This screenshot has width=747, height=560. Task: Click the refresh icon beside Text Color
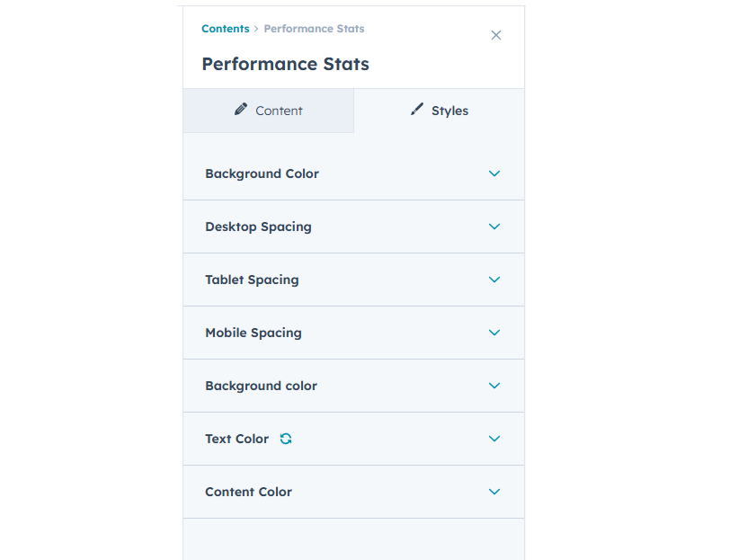pos(285,439)
